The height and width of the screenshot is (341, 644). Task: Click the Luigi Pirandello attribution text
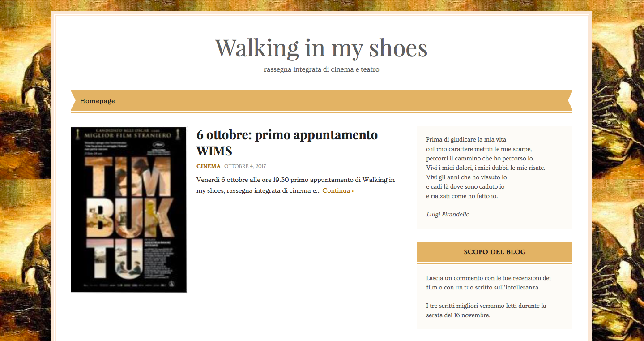(448, 215)
